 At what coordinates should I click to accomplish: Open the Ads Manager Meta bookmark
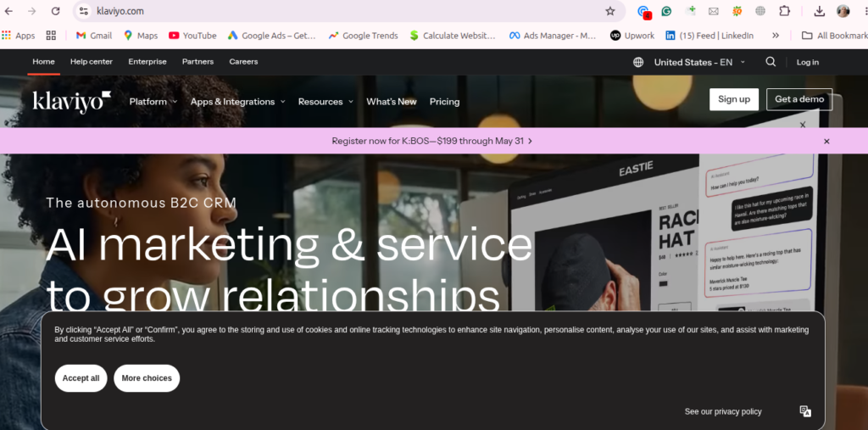(553, 36)
